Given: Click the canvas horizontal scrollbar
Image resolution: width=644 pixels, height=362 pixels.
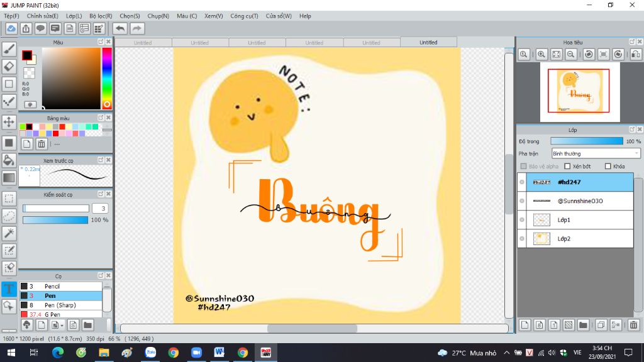Looking at the screenshot, I should click(314, 328).
